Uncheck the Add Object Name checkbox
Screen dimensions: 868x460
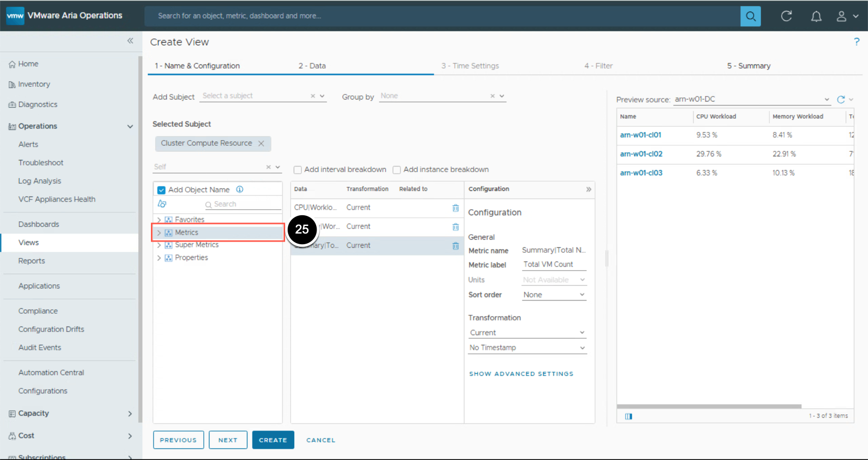pyautogui.click(x=162, y=190)
